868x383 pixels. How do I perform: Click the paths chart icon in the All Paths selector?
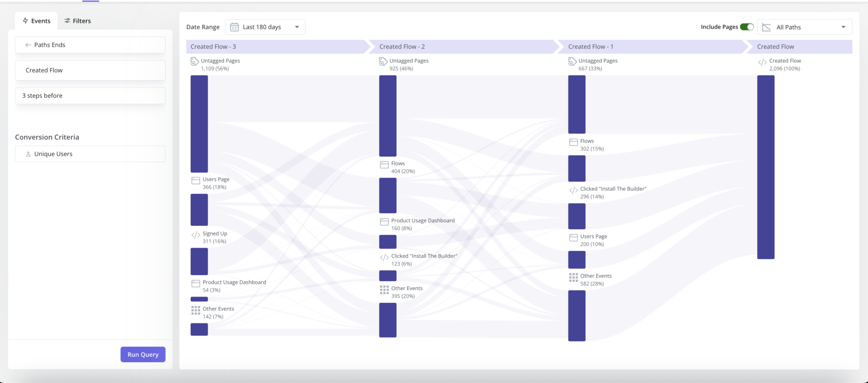(x=766, y=27)
